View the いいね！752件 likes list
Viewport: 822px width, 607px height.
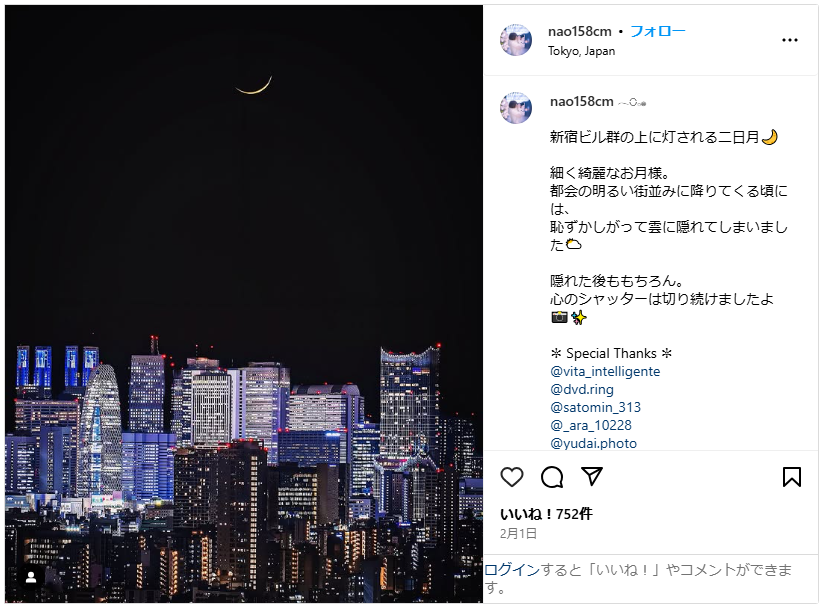coord(546,514)
